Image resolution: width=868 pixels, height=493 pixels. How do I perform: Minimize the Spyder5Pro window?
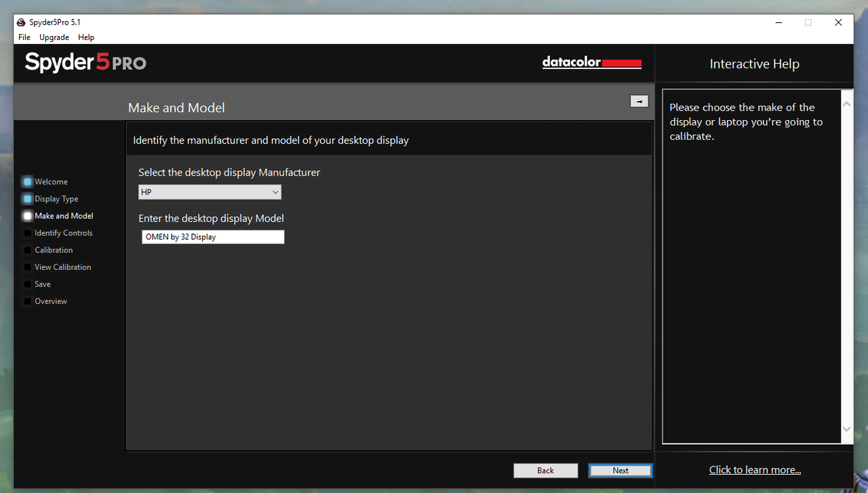click(x=777, y=22)
